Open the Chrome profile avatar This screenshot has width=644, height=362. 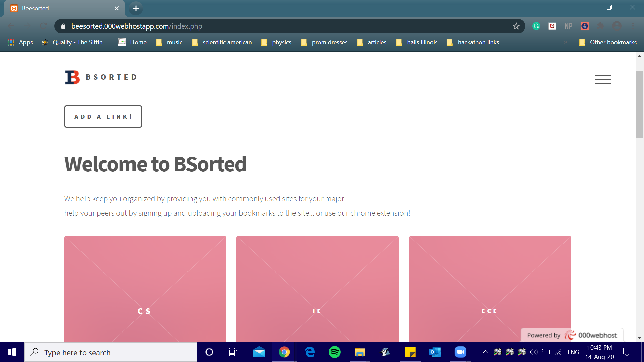pos(616,26)
